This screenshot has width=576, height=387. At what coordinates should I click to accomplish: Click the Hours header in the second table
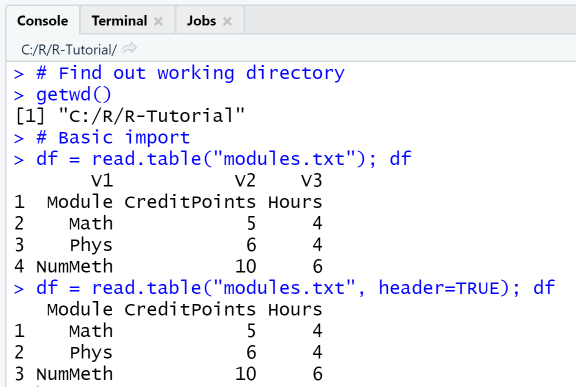[x=295, y=310]
